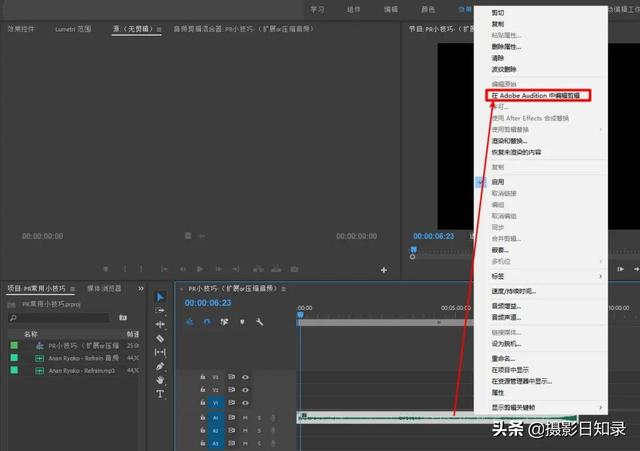The image size is (640, 451).
Task: Click the project panel search field
Action: coord(60,317)
